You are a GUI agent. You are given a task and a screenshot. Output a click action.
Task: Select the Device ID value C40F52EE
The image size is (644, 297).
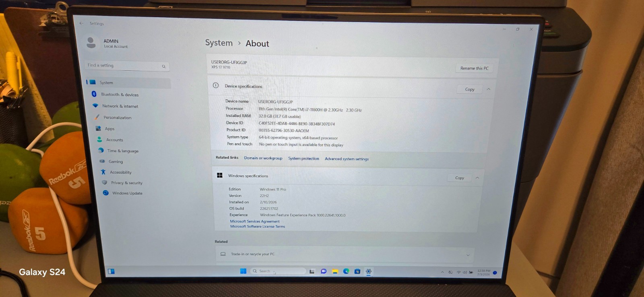coord(297,124)
